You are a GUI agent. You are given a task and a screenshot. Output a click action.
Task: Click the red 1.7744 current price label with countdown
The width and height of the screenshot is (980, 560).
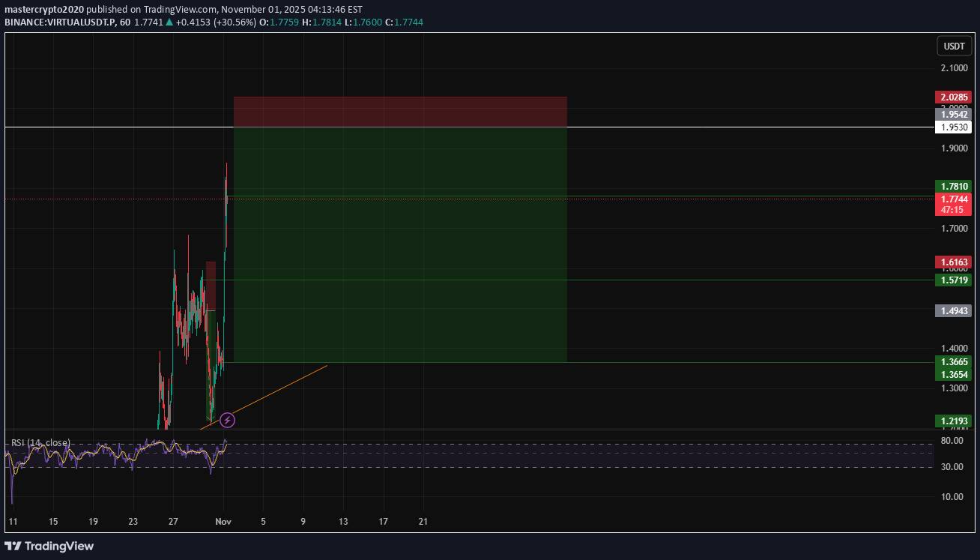pyautogui.click(x=952, y=205)
